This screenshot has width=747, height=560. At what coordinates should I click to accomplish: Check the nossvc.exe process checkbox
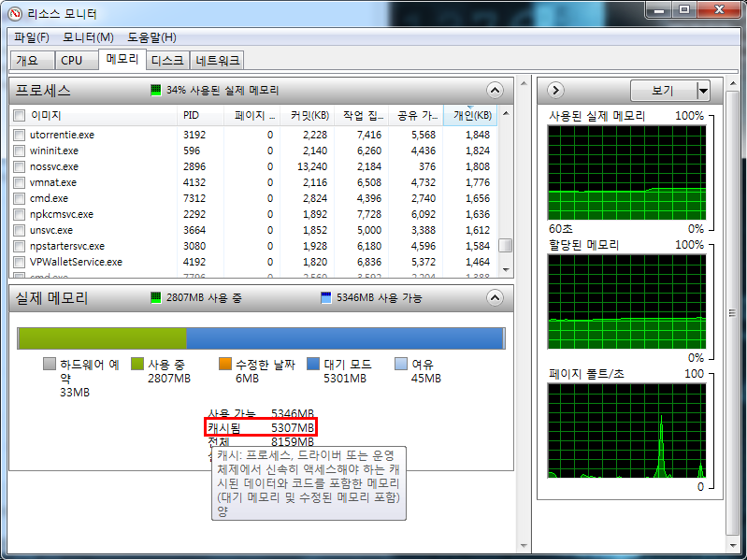click(19, 166)
